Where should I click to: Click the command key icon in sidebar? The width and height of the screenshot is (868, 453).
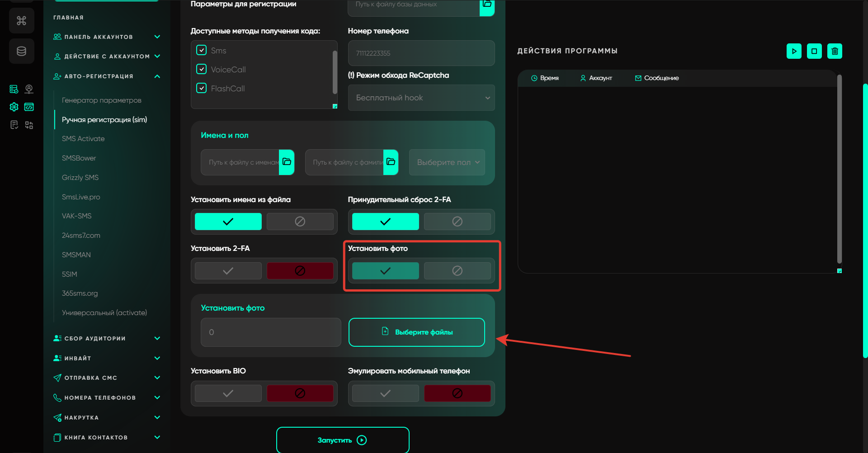point(21,20)
